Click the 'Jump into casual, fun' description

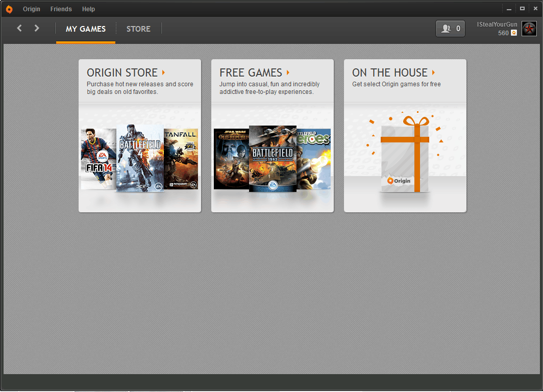[269, 88]
